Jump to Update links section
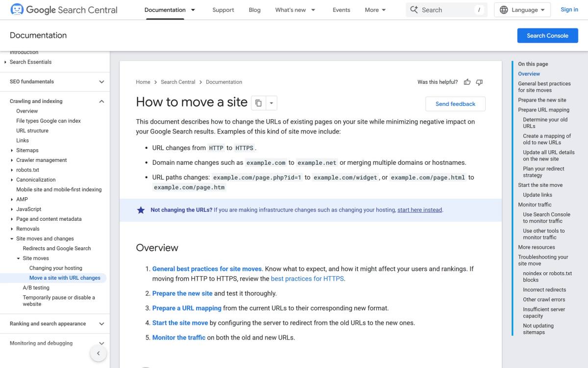 point(538,195)
